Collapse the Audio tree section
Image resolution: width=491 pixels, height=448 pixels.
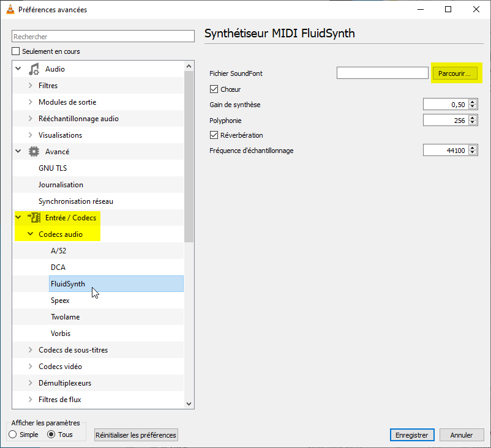18,69
